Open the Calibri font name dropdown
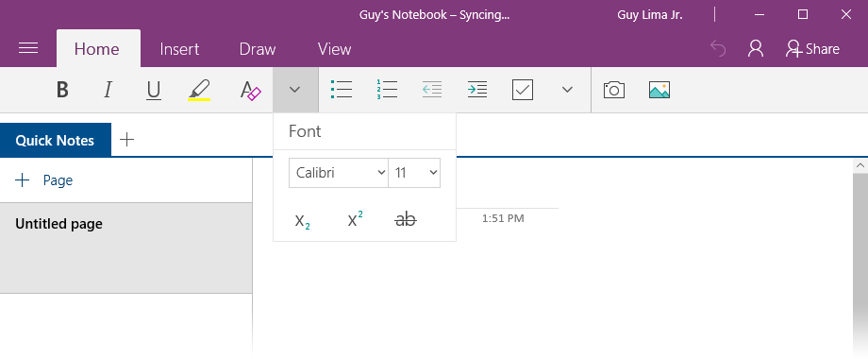This screenshot has width=868, height=359. pos(338,173)
